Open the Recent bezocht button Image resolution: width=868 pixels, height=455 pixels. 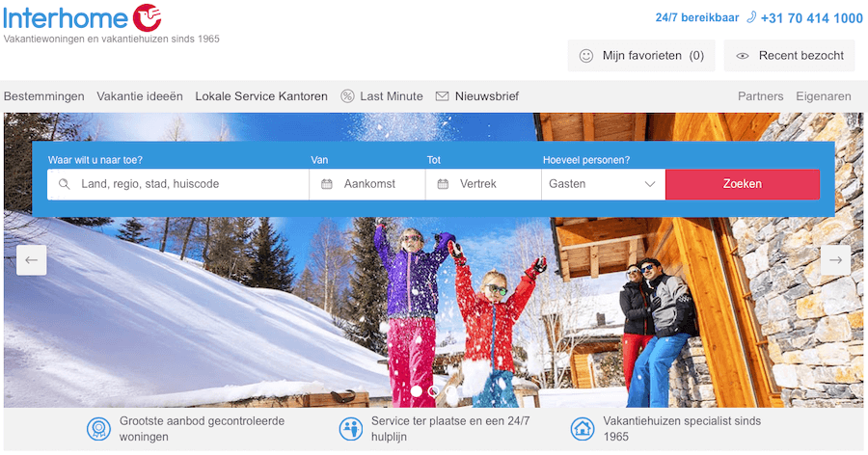pyautogui.click(x=789, y=55)
